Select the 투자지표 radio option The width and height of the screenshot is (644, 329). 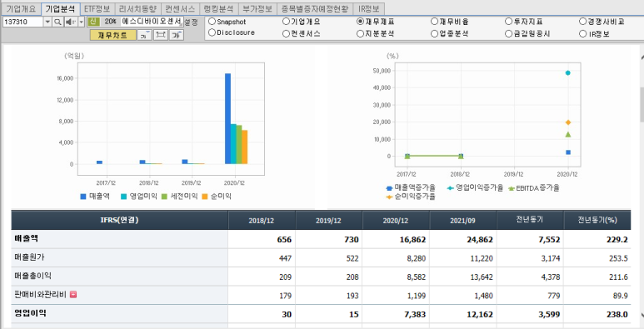(509, 21)
